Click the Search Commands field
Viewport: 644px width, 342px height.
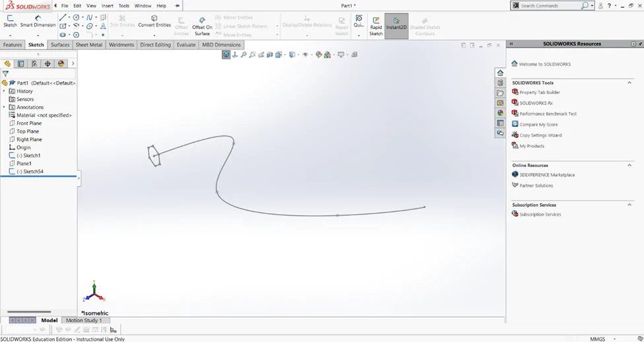[x=550, y=6]
